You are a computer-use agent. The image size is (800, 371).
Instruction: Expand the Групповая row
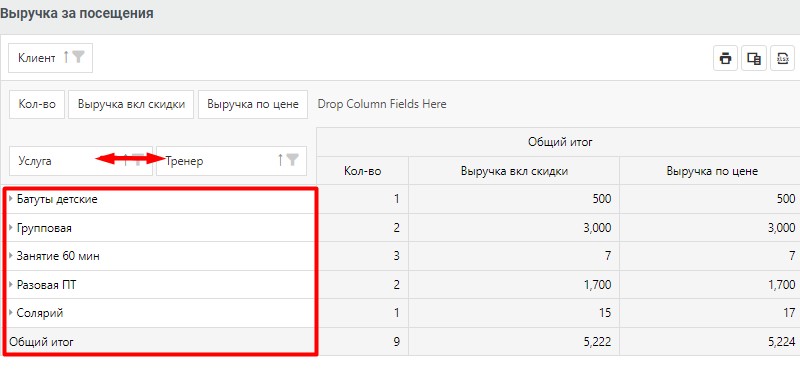click(11, 228)
